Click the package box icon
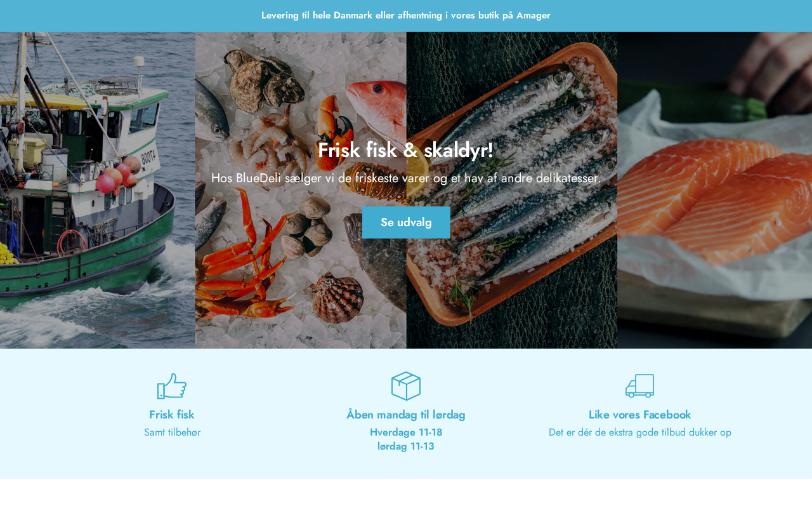812x508 pixels. (406, 386)
